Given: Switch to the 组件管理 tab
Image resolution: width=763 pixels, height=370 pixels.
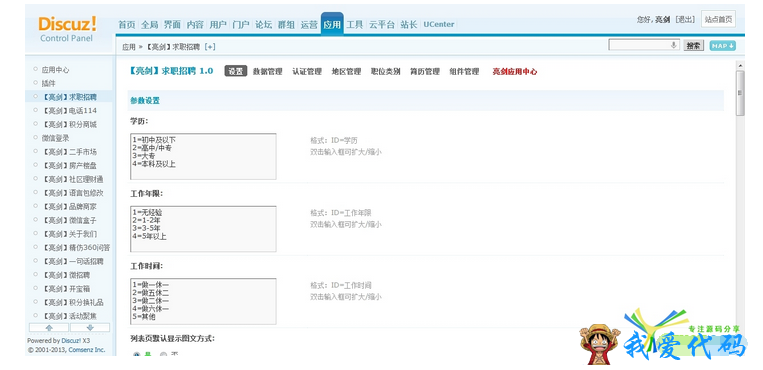Looking at the screenshot, I should pos(464,72).
